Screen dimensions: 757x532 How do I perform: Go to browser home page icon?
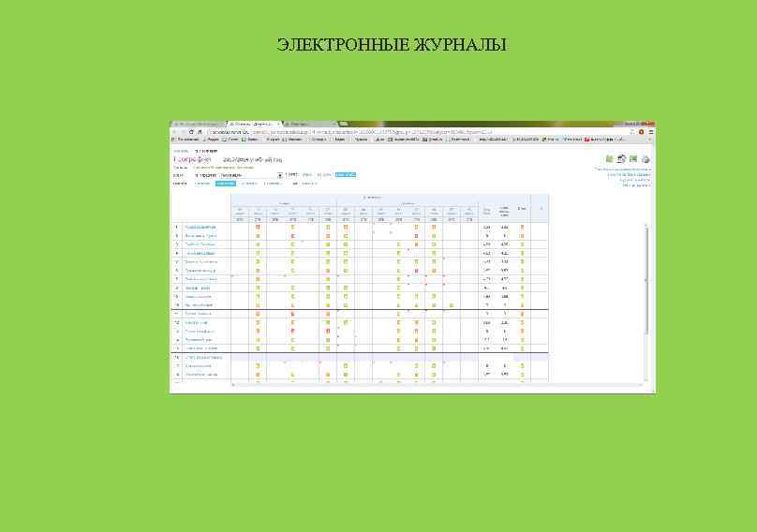(x=200, y=132)
